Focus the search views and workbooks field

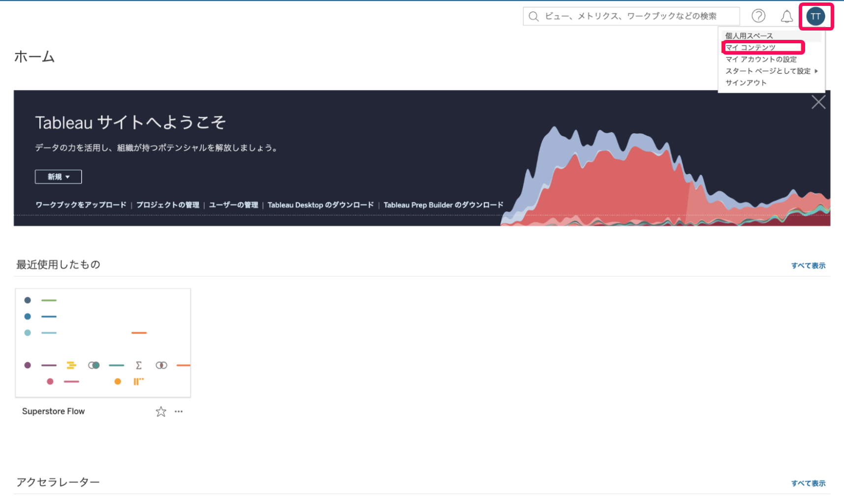tap(631, 16)
